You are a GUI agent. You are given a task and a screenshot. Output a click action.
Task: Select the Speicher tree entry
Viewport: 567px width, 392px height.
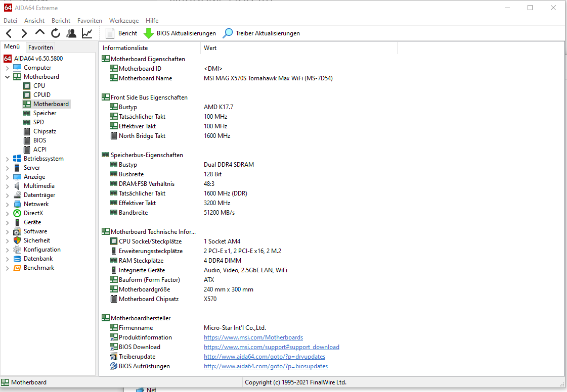pyautogui.click(x=45, y=113)
